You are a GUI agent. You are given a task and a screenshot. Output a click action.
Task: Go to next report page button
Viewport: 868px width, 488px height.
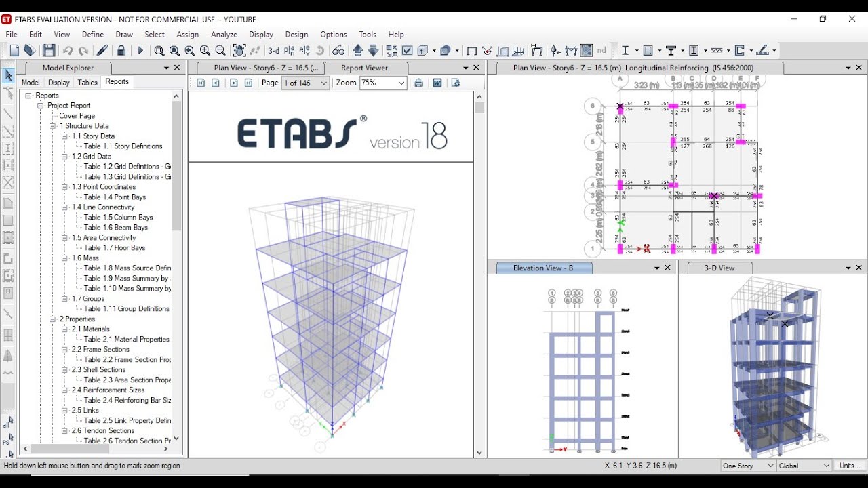pos(234,83)
